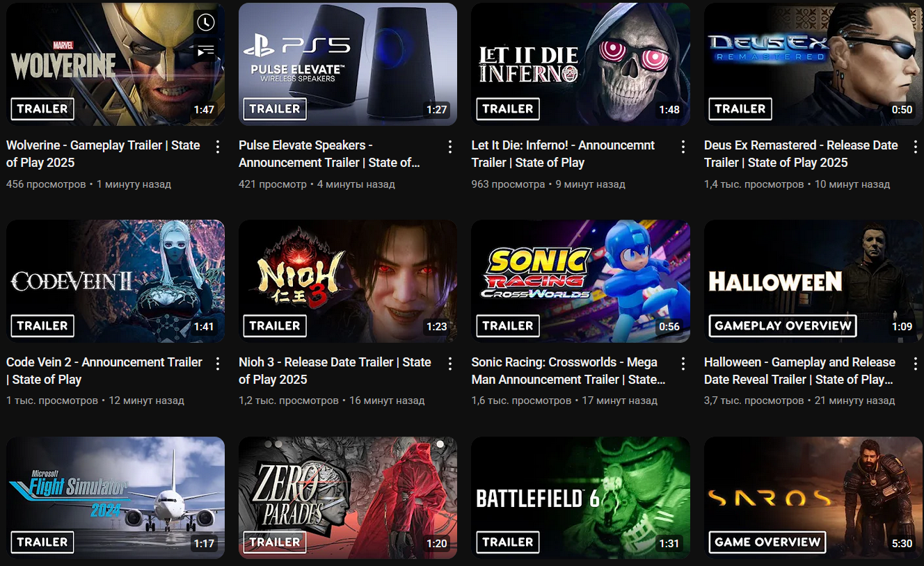
Task: Click the text "3,7 тыс. просмотров • 21 минуту назад"
Action: coord(799,401)
